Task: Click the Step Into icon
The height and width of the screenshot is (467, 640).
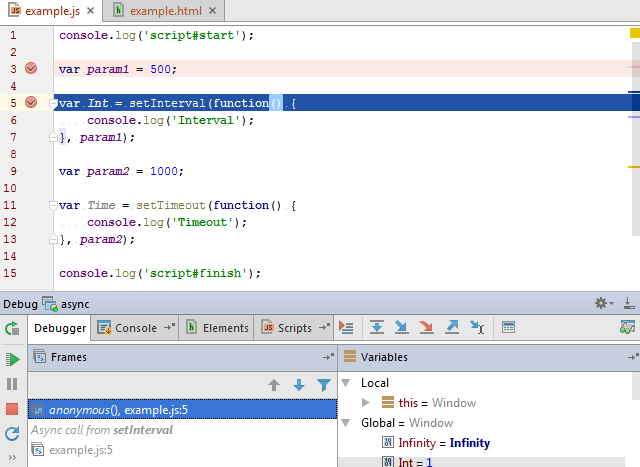Action: [402, 327]
